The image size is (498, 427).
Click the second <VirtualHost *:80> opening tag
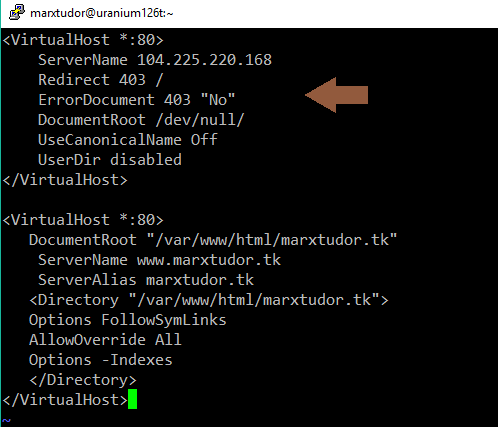coord(83,220)
